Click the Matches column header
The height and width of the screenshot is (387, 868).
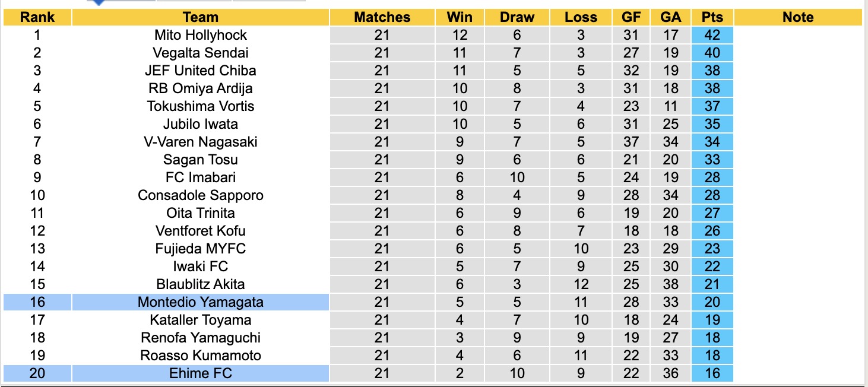[x=382, y=17]
